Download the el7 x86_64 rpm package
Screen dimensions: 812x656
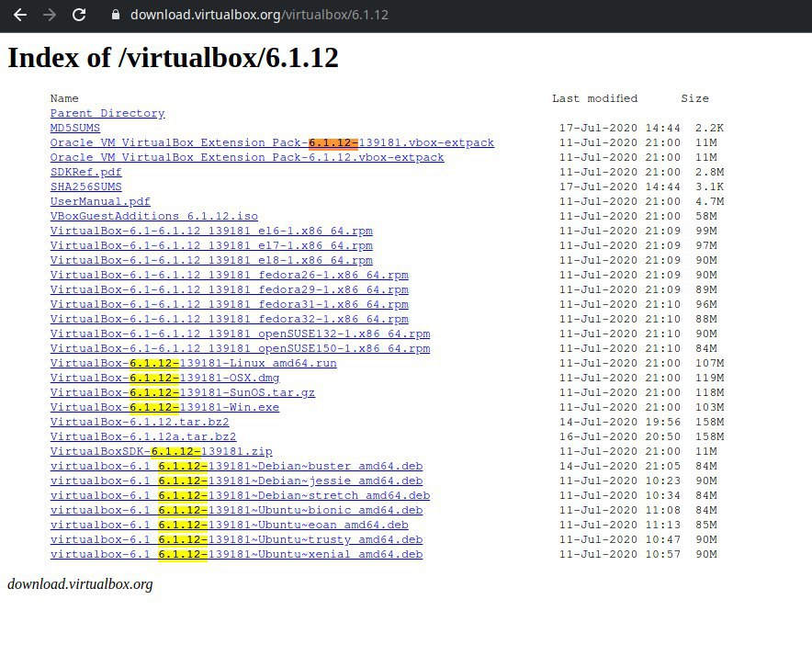click(211, 245)
